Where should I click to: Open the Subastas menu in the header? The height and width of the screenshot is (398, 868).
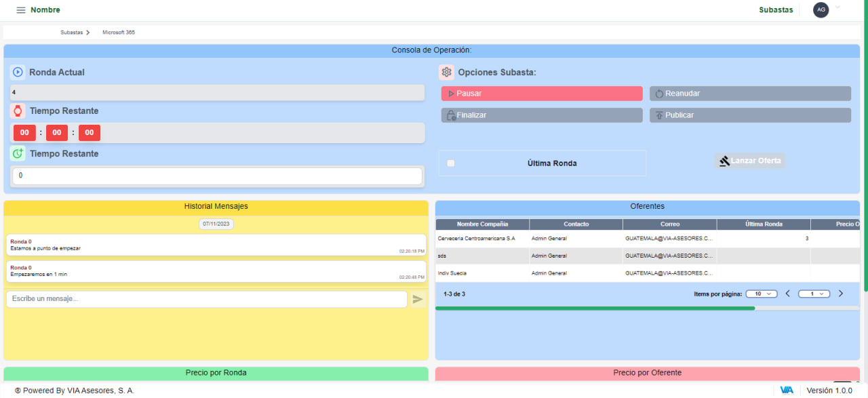pyautogui.click(x=776, y=10)
